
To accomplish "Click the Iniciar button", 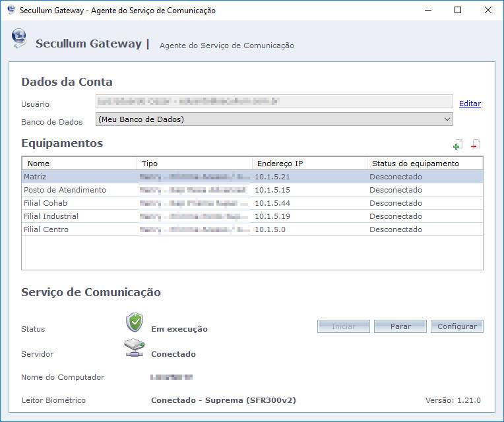I will tap(343, 326).
